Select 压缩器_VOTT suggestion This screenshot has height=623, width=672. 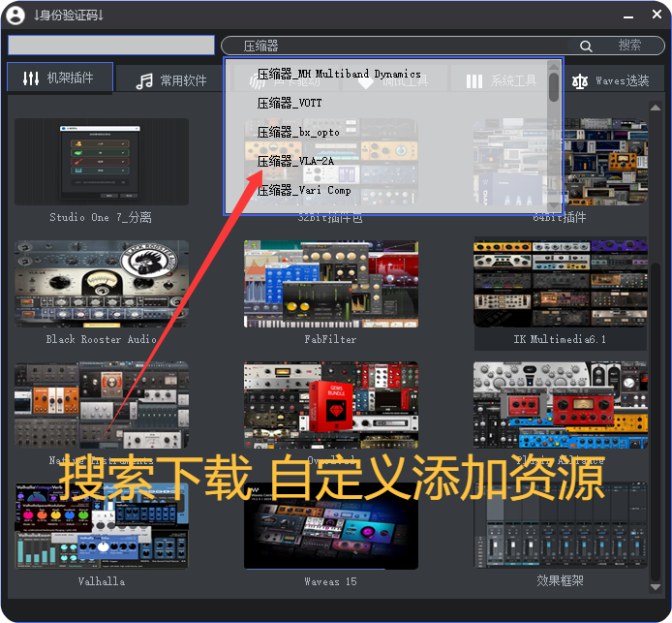tap(290, 103)
